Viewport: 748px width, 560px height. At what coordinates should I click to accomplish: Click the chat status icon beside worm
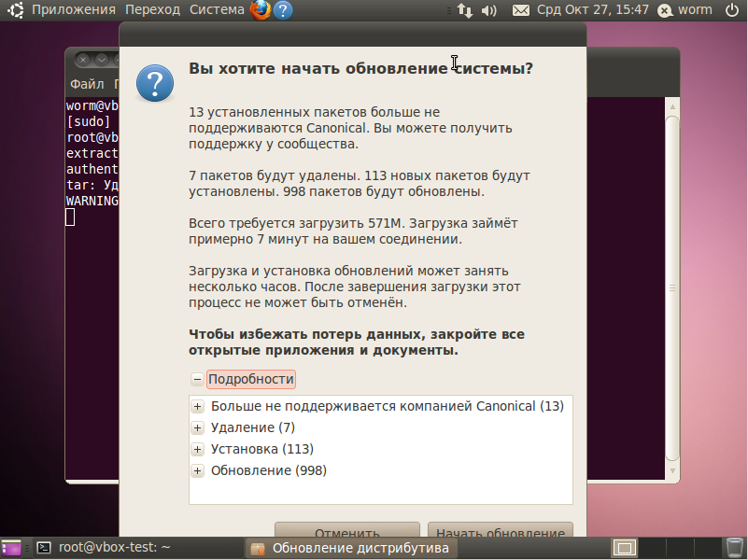click(x=665, y=10)
